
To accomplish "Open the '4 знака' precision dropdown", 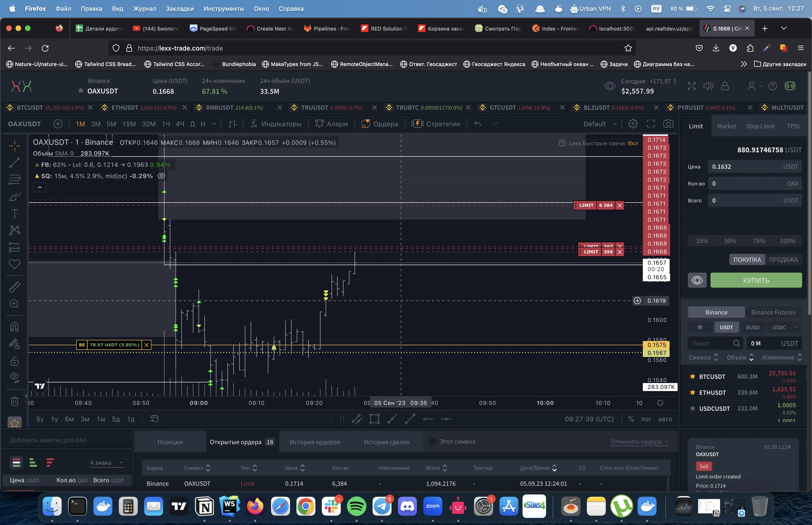I will pos(106,463).
